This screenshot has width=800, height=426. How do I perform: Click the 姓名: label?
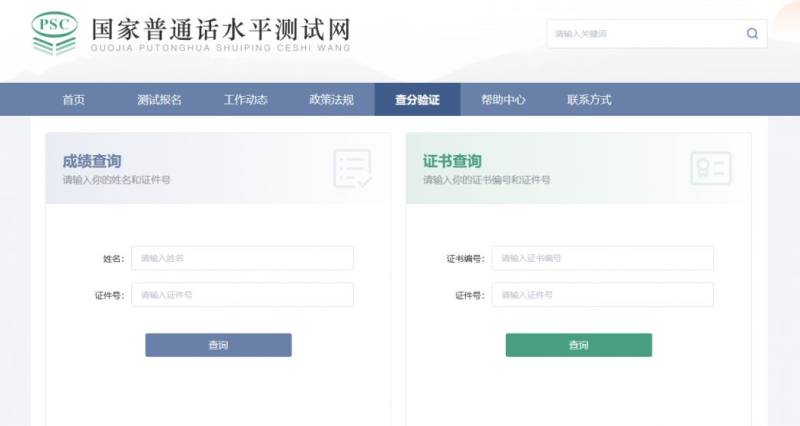tap(114, 259)
